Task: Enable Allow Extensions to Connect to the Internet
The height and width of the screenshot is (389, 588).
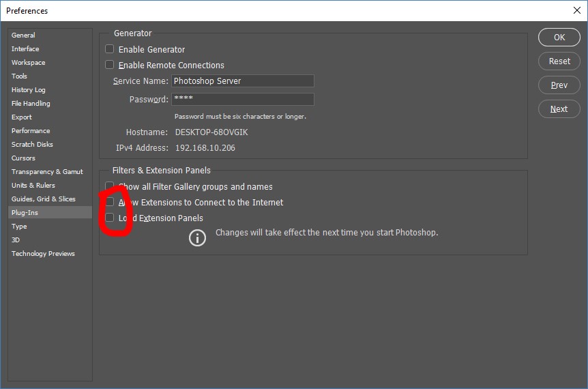Action: 110,202
